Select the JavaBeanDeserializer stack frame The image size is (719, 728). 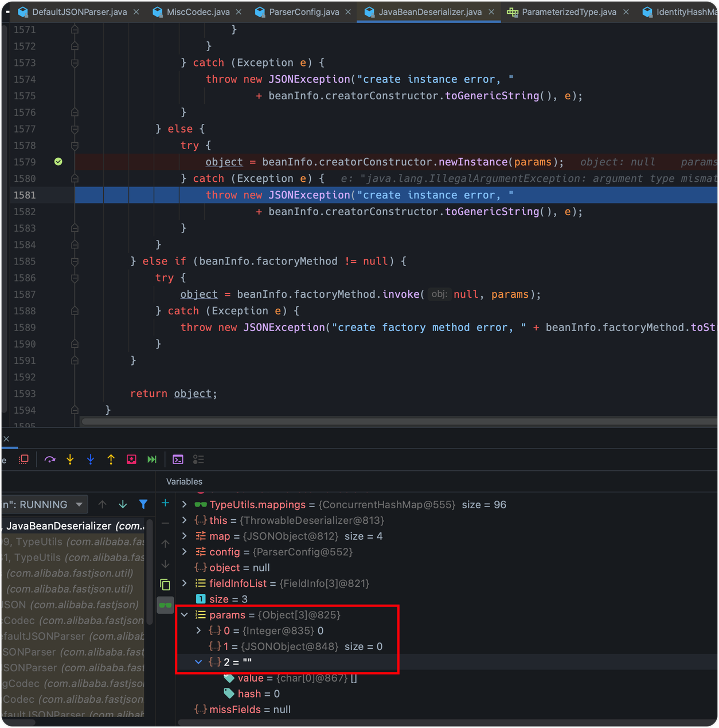(73, 526)
